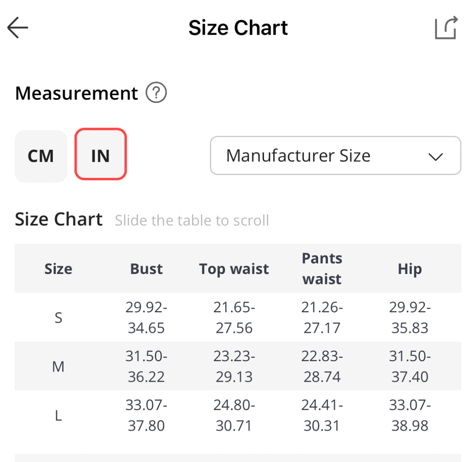Switch units to CM
This screenshot has height=462, width=476.
click(41, 156)
